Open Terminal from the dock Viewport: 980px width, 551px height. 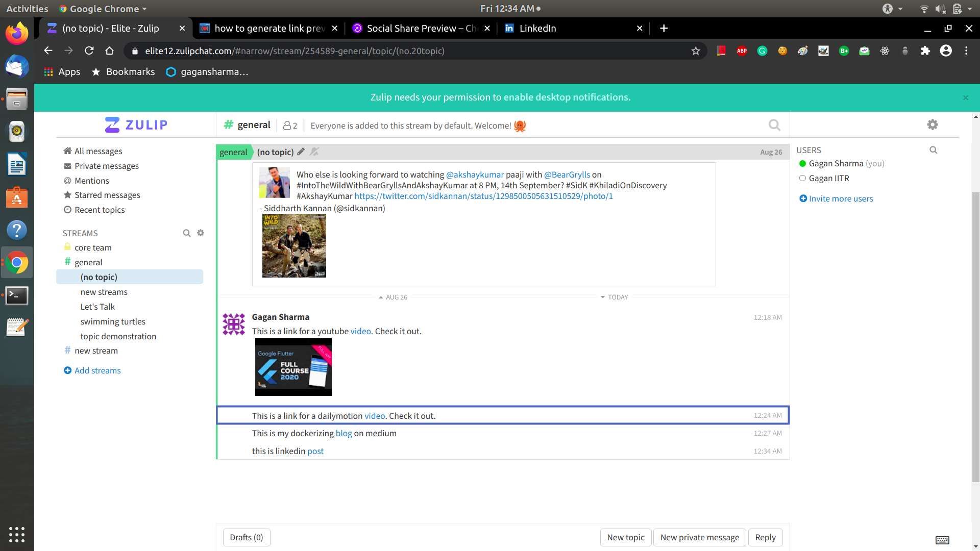coord(17,295)
